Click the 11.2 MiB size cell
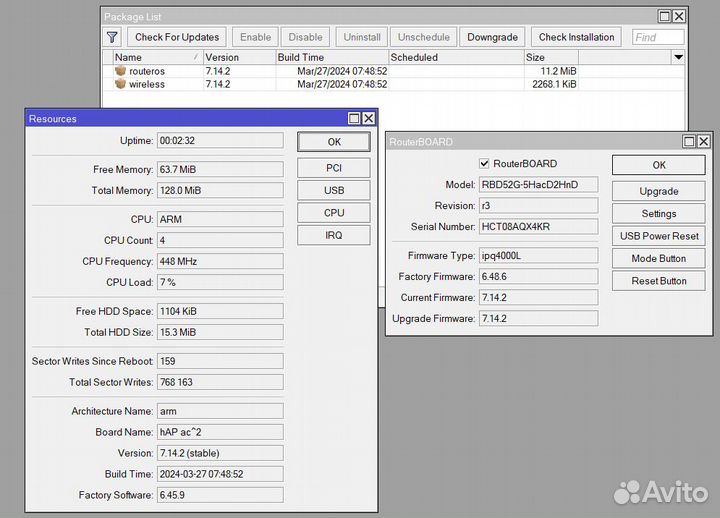Viewport: 720px width, 518px height. pyautogui.click(x=558, y=71)
